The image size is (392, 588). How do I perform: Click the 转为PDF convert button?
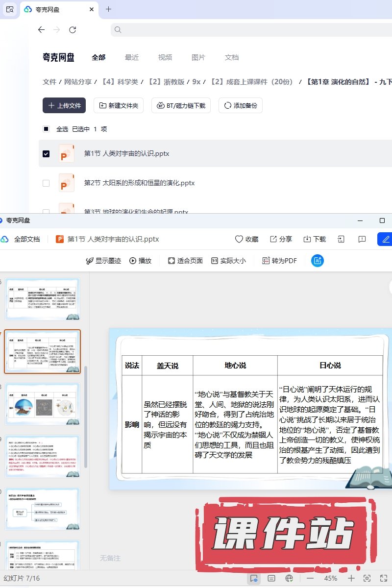tap(279, 261)
